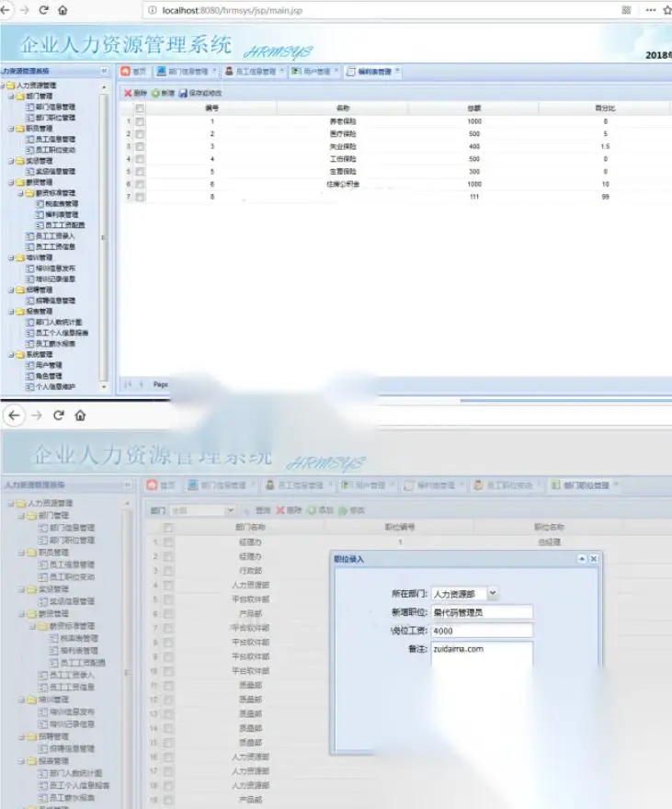Image resolution: width=672 pixels, height=809 pixels.
Task: Check the box for the 住房公积金 row
Action: (x=140, y=184)
